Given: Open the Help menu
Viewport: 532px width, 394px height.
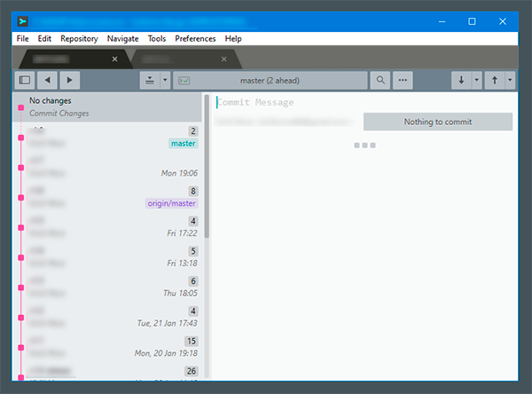Looking at the screenshot, I should point(233,39).
